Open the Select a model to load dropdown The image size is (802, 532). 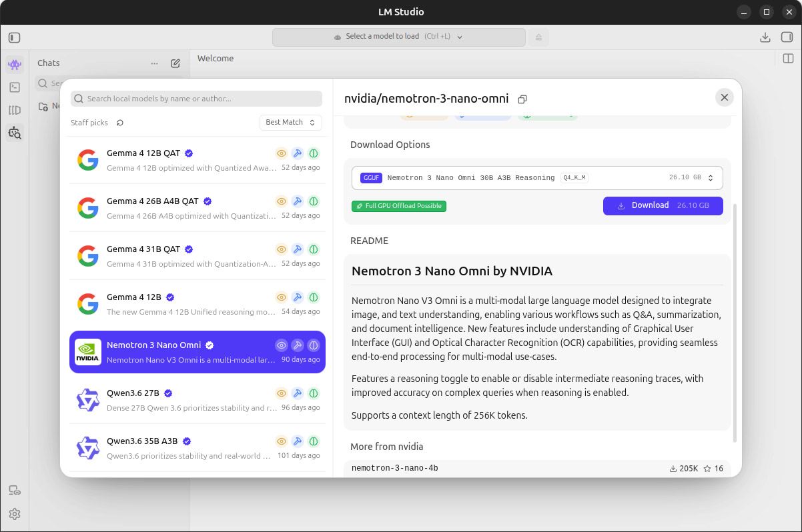(x=398, y=37)
